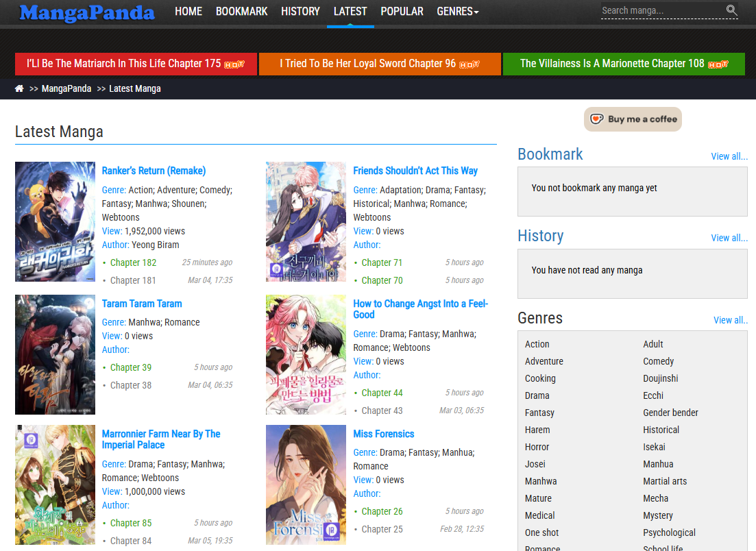Image resolution: width=756 pixels, height=551 pixels.
Task: Click the Buy me a coffee button
Action: coord(633,119)
